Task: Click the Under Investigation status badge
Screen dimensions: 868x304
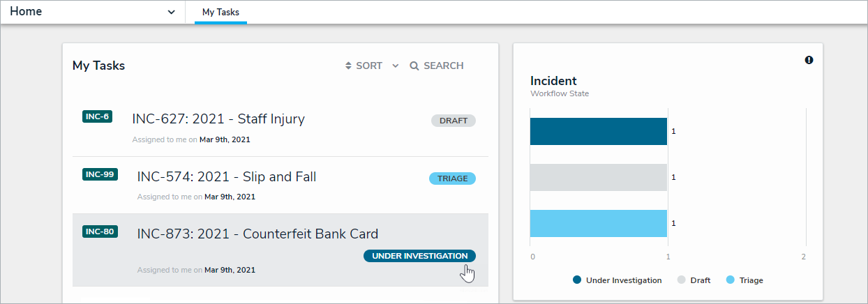Action: 419,256
